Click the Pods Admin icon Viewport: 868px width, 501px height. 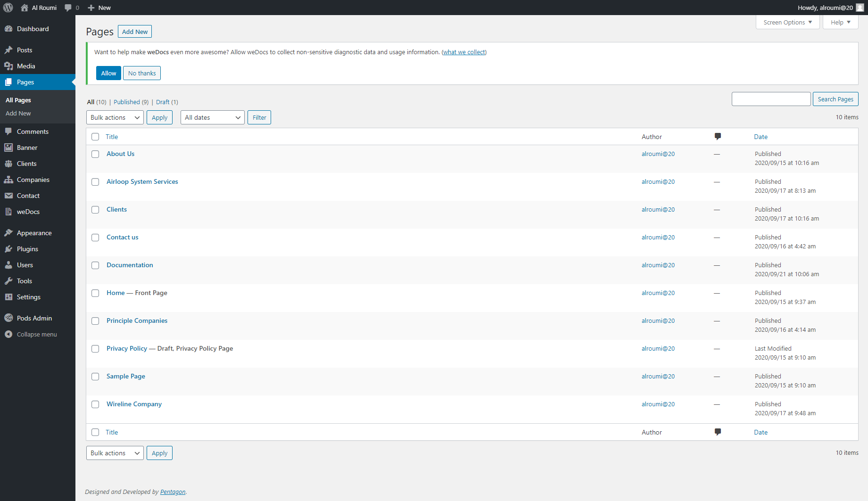tap(8, 318)
